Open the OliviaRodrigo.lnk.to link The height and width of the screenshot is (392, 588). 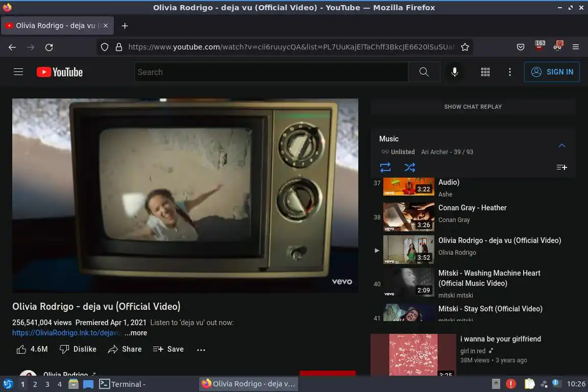[x=66, y=333]
